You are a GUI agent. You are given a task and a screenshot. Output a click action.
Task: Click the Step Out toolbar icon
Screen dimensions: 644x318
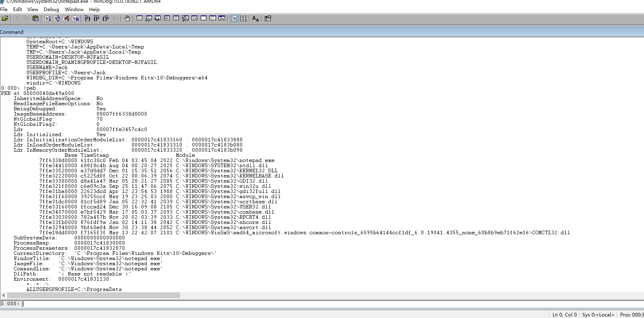pos(106,18)
